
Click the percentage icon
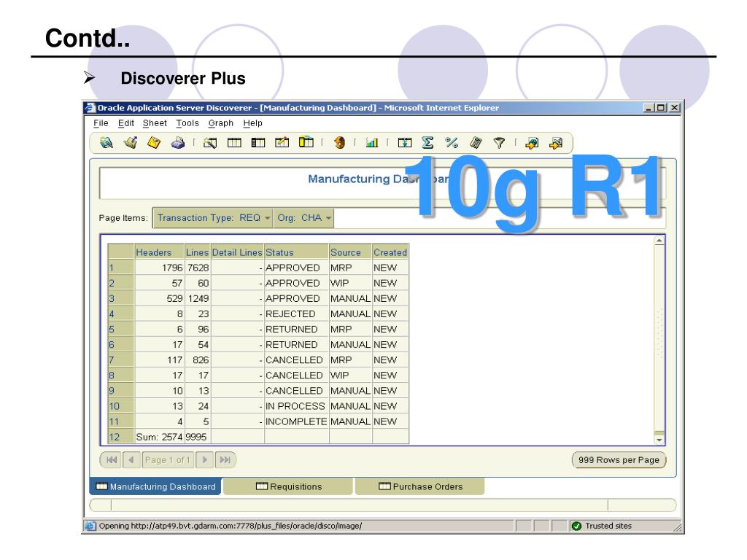point(451,142)
